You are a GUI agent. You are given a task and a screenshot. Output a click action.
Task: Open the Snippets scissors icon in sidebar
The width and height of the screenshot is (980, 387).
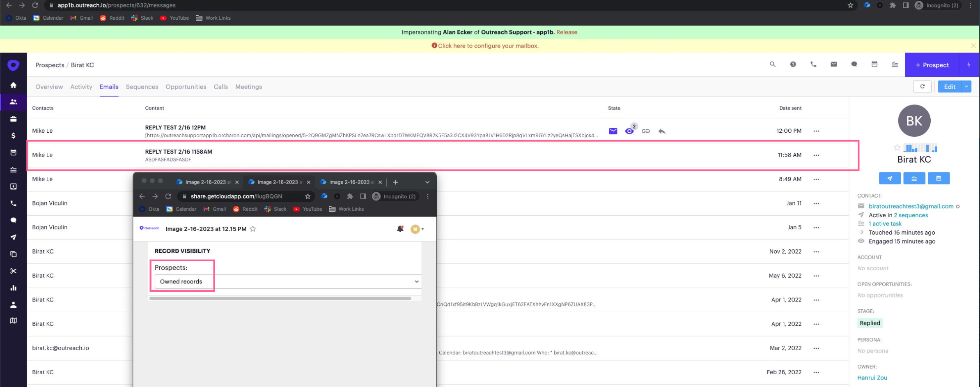(x=13, y=271)
